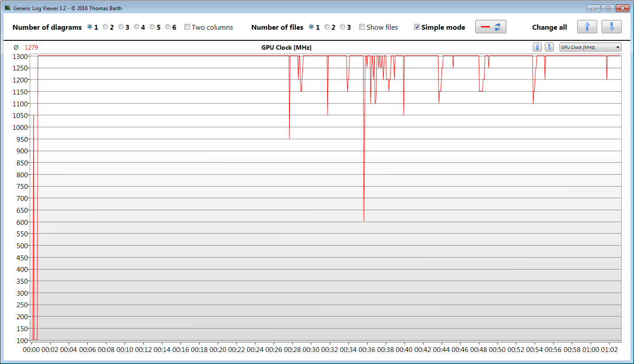Click the GPU Clock [MHz] chart title
Screen dimensions: 634x364
pyautogui.click(x=286, y=47)
